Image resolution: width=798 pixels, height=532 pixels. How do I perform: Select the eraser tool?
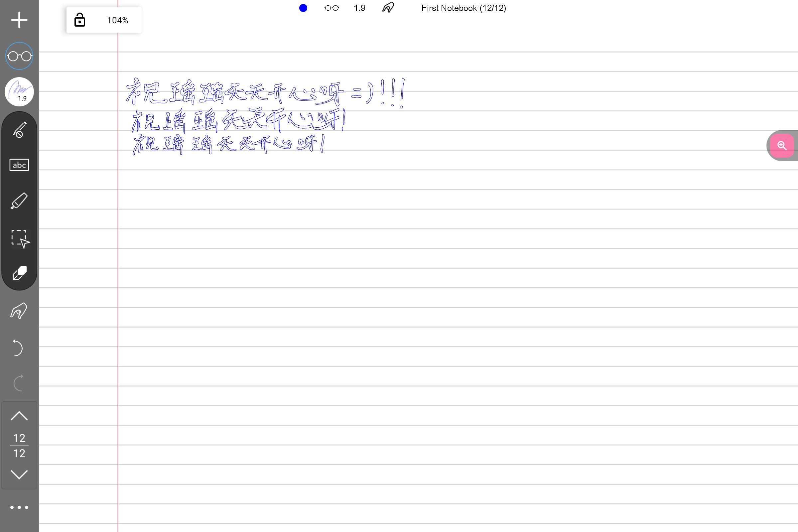[x=19, y=273]
